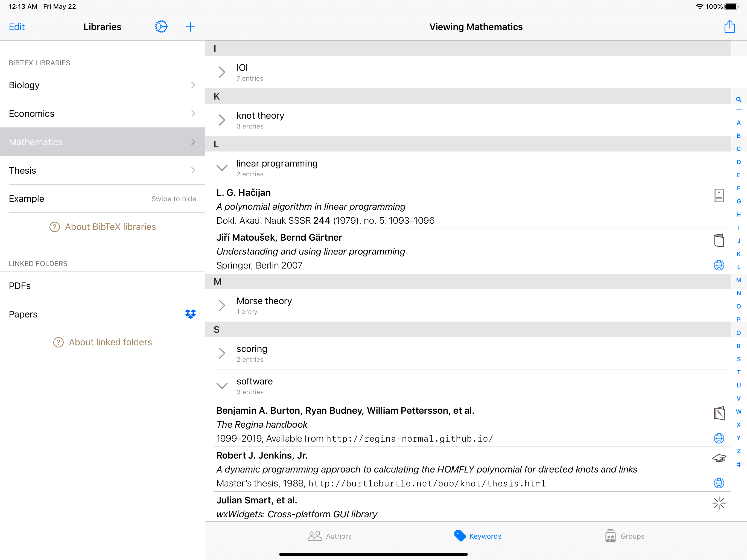This screenshot has height=560, width=747.
Task: Open the libraries settings gear icon
Action: coord(161,27)
